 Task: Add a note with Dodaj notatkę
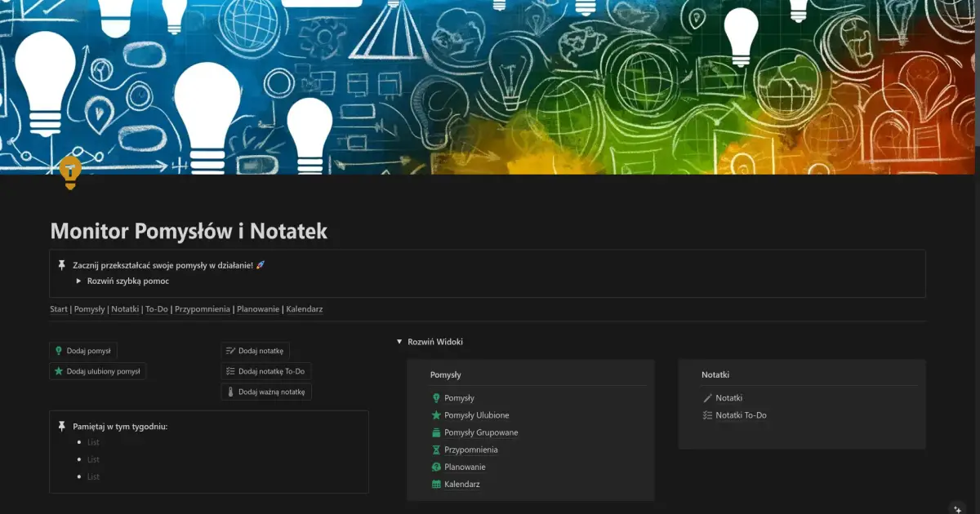pyautogui.click(x=255, y=351)
